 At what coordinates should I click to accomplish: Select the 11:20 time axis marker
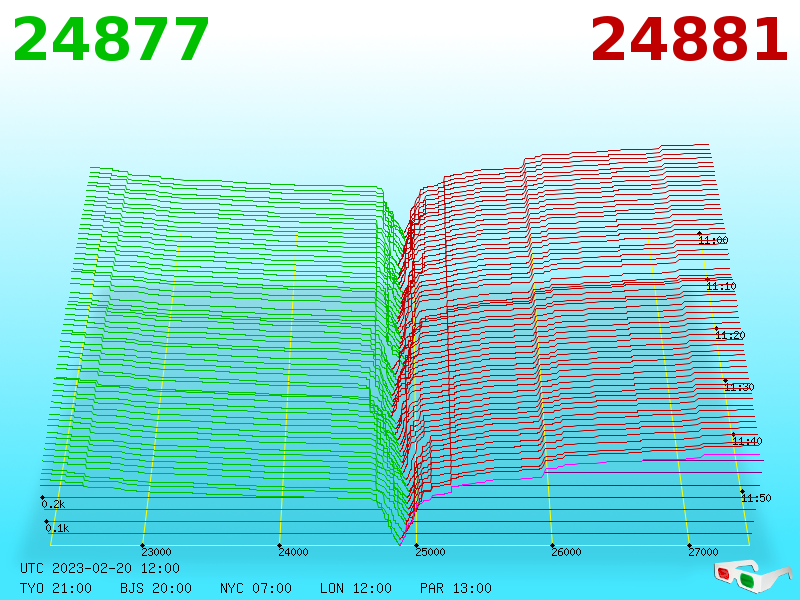pyautogui.click(x=730, y=335)
